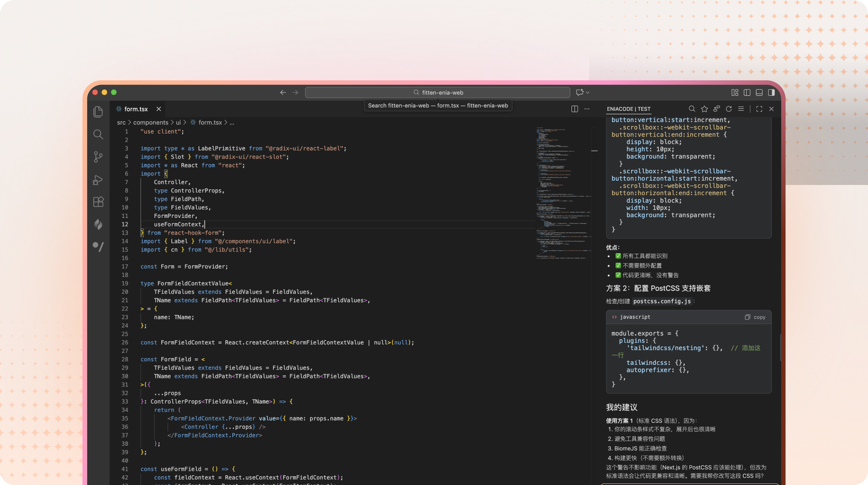Toggle the bottom panel visibility

click(x=759, y=93)
